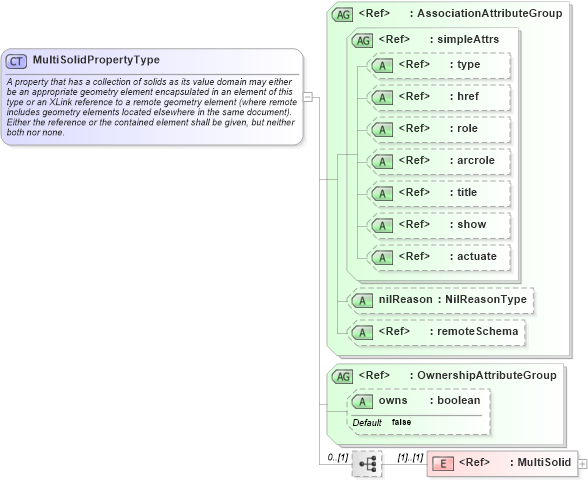
Task: Select the remoteSchema label
Action: coord(477,331)
